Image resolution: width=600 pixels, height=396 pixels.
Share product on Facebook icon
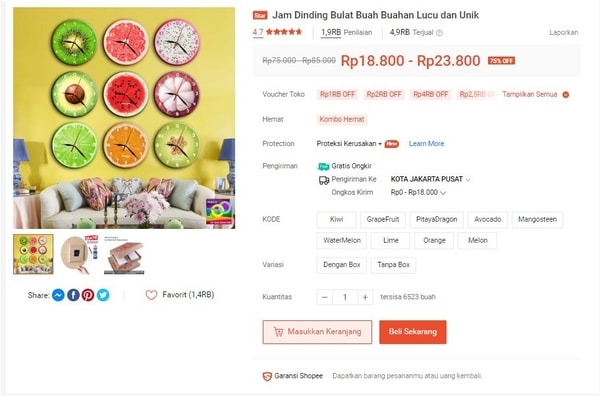click(73, 295)
